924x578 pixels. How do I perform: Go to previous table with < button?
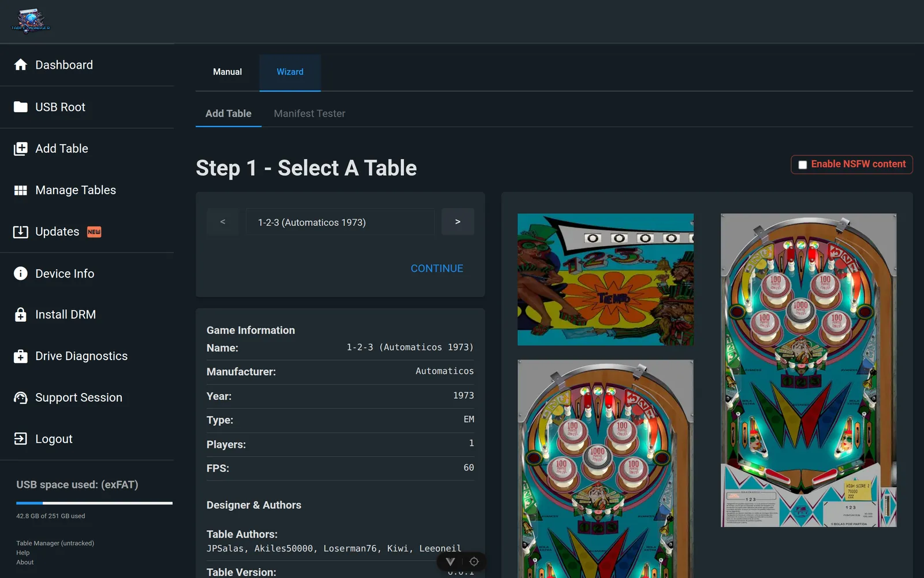(223, 221)
